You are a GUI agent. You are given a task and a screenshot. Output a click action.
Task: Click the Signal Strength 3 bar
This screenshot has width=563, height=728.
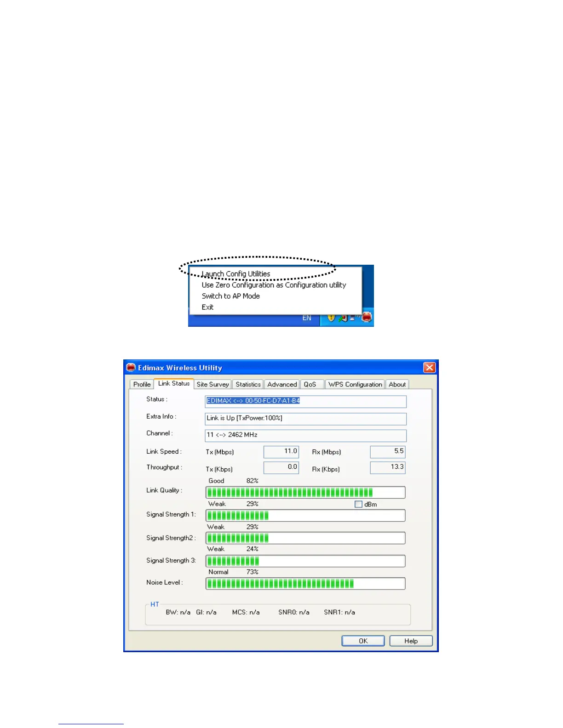click(x=305, y=561)
